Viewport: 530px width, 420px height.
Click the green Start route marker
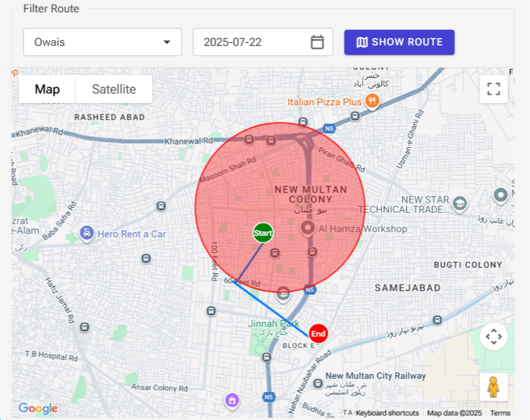pyautogui.click(x=263, y=233)
